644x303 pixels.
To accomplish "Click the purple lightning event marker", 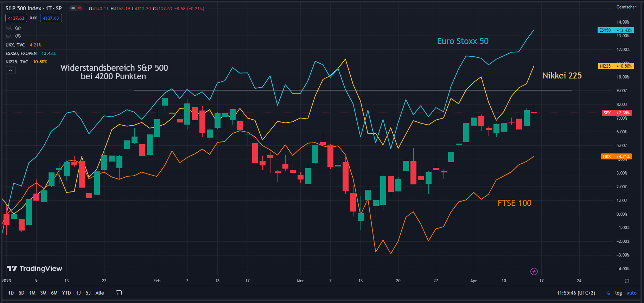I will [534, 271].
